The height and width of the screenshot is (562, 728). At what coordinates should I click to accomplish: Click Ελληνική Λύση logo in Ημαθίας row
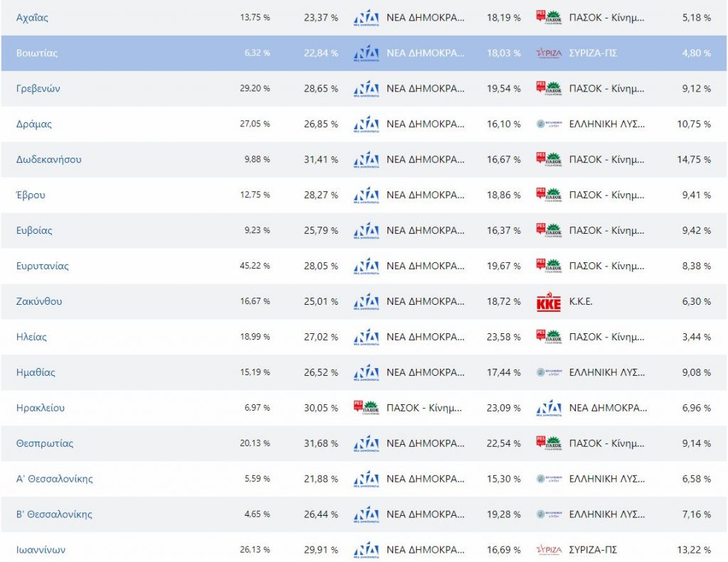[x=549, y=372]
